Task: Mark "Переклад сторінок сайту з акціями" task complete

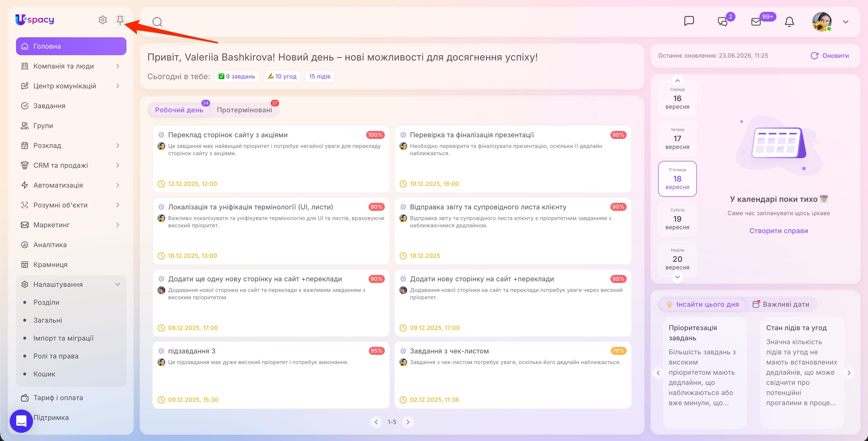Action: tap(161, 135)
